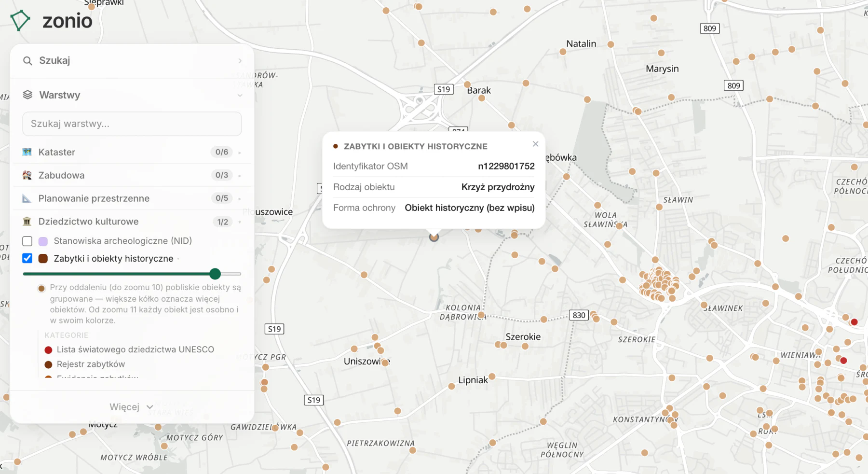Click the selected marker below the popup

coord(434,237)
